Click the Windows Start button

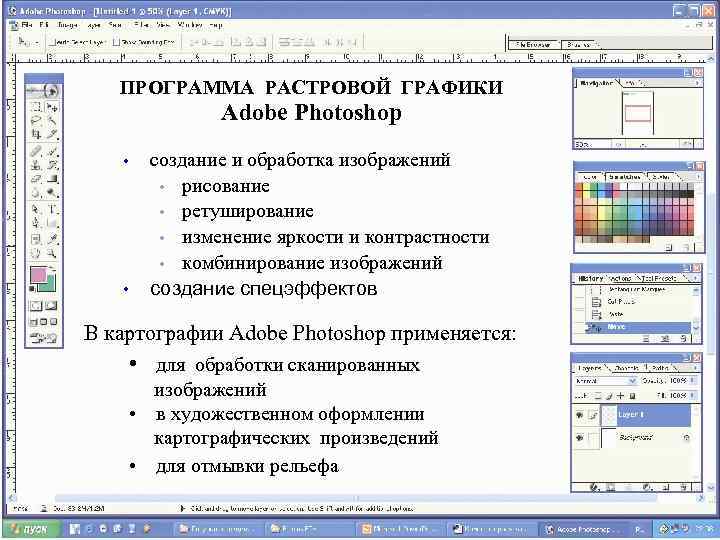pos(30,529)
